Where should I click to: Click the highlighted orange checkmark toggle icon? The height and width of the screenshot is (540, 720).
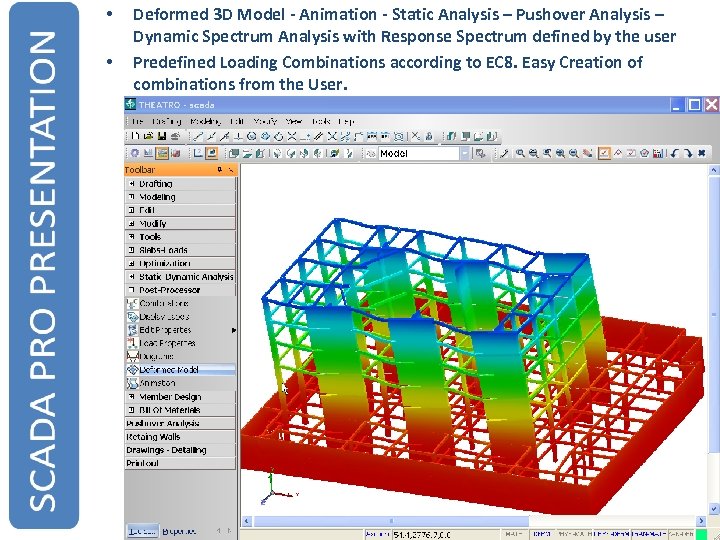tap(604, 153)
